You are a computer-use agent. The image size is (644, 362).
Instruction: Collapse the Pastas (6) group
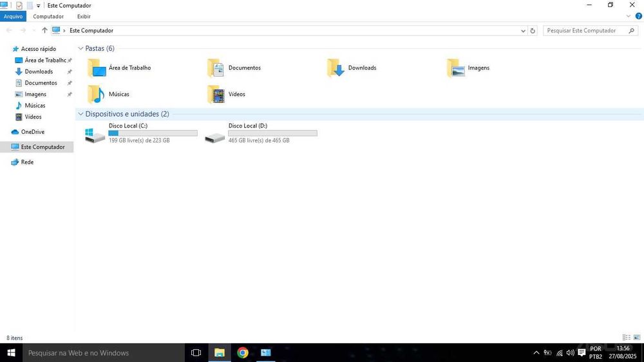click(80, 48)
